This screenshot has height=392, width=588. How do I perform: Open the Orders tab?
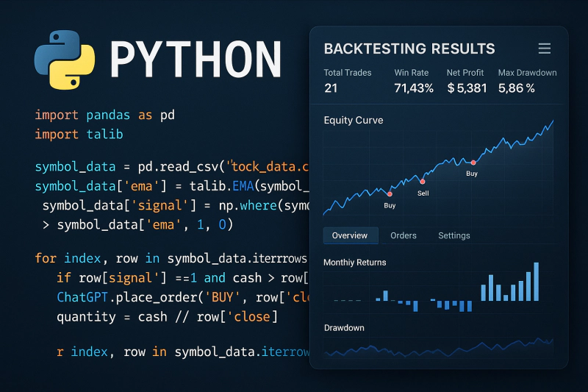click(403, 235)
